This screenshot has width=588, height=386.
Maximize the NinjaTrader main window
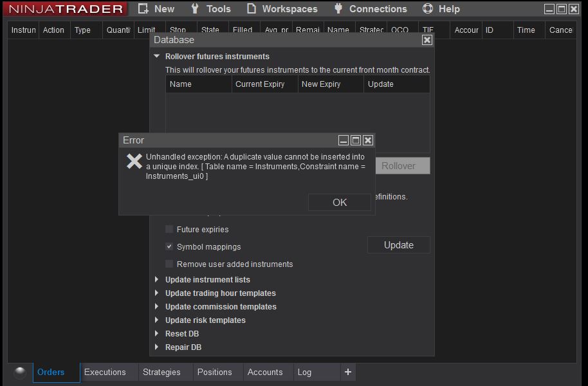tap(562, 9)
